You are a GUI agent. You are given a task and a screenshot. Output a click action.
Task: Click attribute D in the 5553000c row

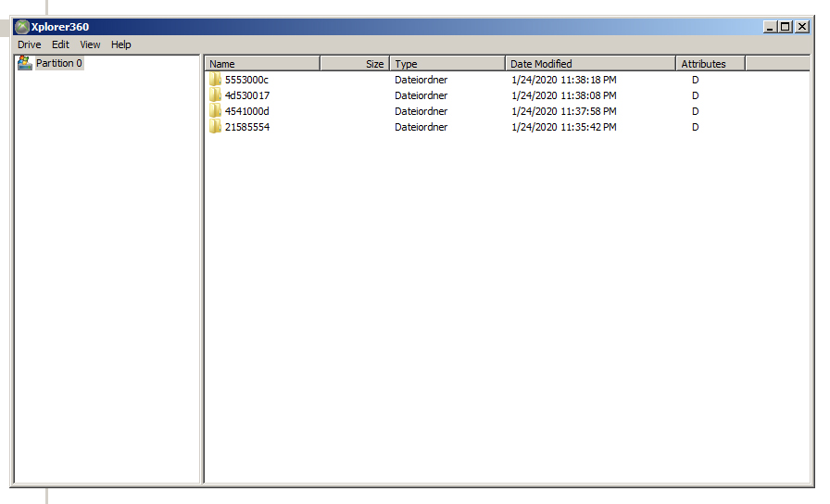[695, 80]
